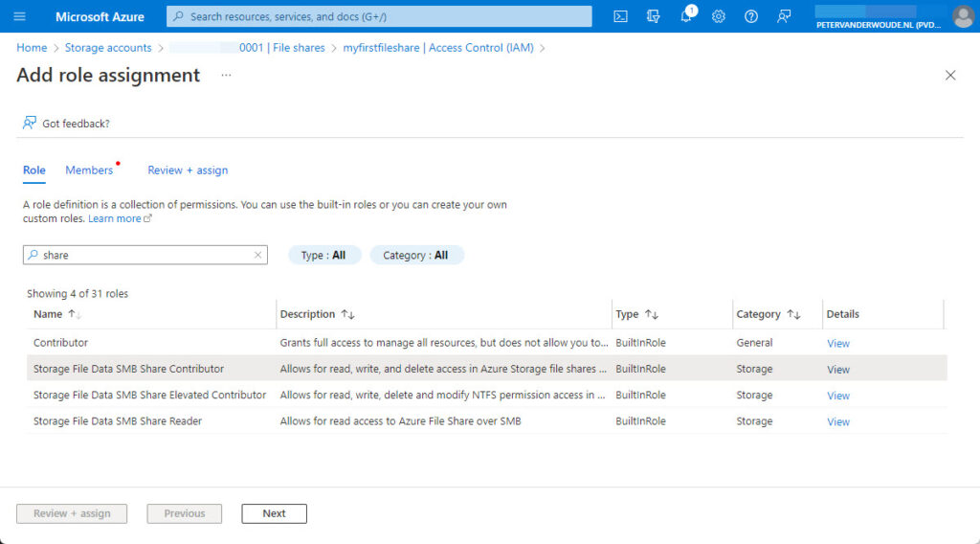This screenshot has height=544, width=980.
Task: Select the Storage File Data SMB Share Elevated Contributor row
Action: pyautogui.click(x=149, y=395)
